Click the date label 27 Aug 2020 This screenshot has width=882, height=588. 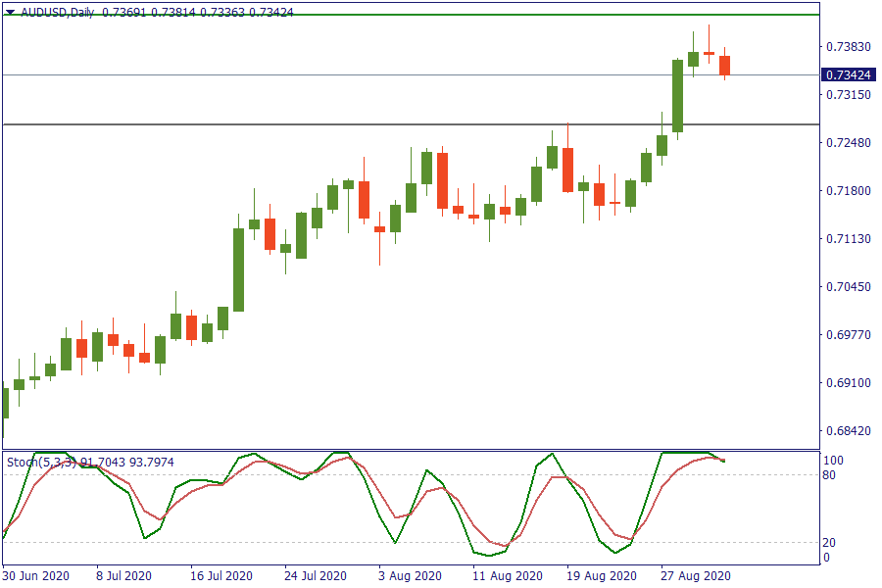pos(696,576)
